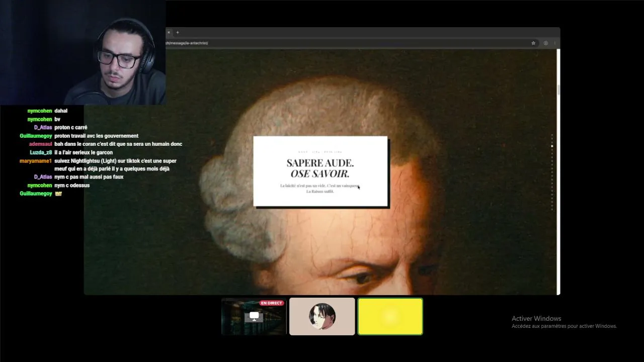Click nymcohen's username beside 'bv'

(x=40, y=120)
